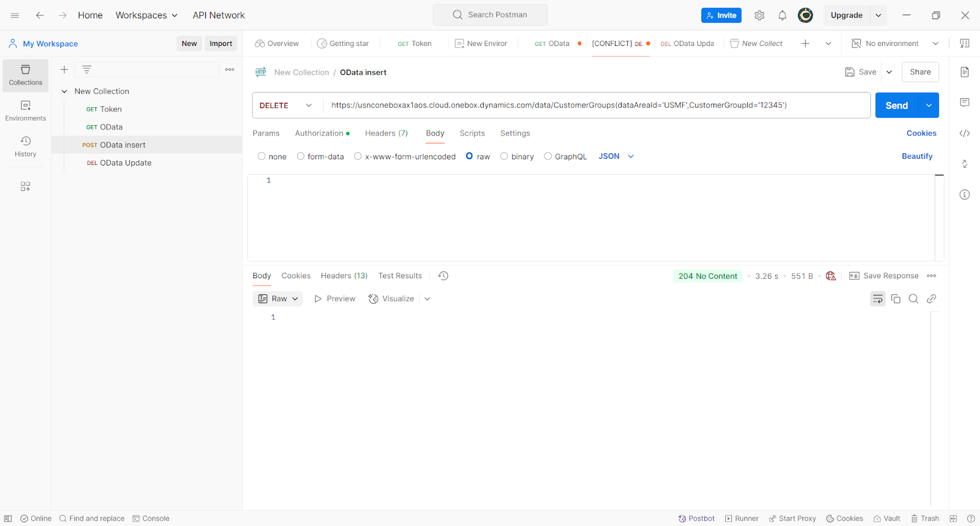Click Beautify link
Image resolution: width=980 pixels, height=526 pixels.
pyautogui.click(x=917, y=156)
